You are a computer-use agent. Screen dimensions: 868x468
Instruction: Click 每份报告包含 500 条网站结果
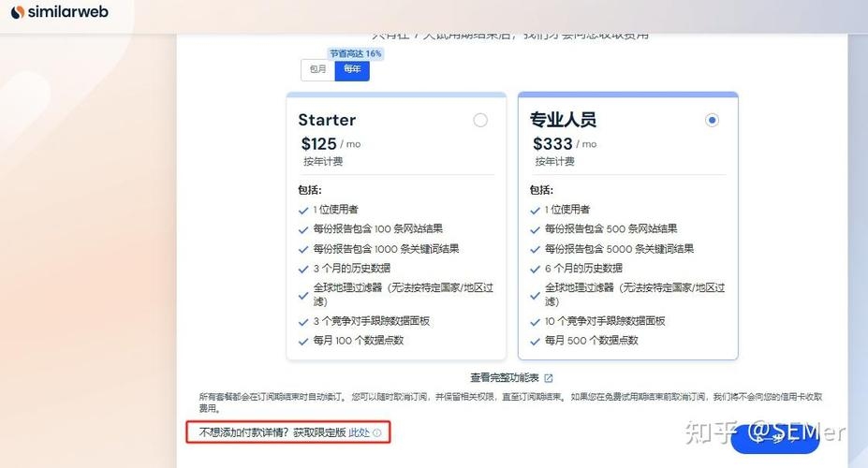point(611,228)
